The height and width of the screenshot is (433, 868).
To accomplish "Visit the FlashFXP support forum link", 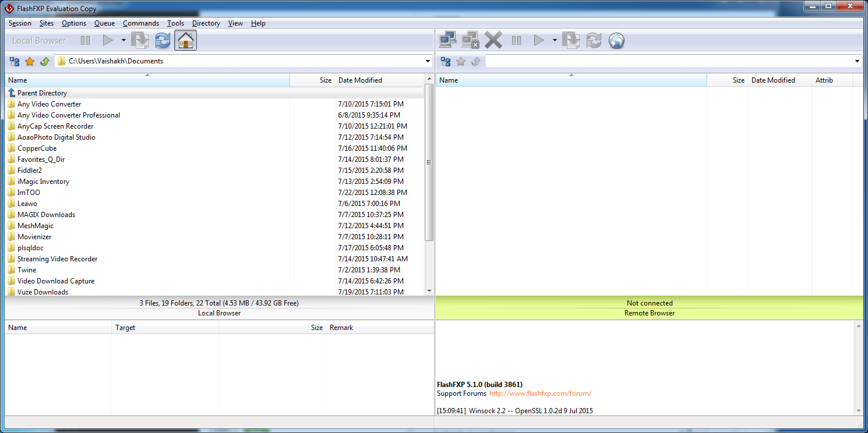I will coord(540,393).
